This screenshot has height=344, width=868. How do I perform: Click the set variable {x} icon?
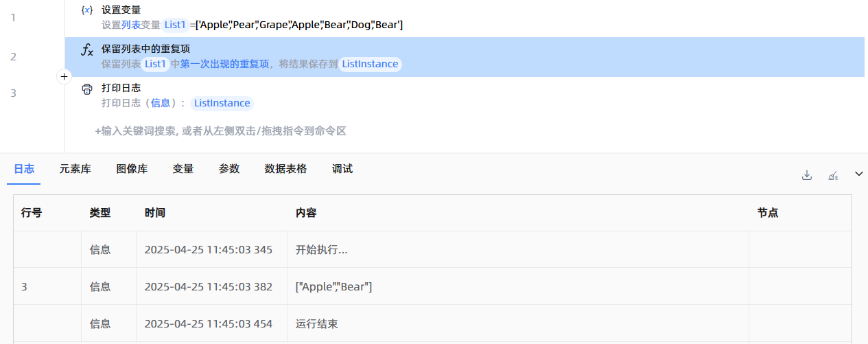click(x=87, y=10)
